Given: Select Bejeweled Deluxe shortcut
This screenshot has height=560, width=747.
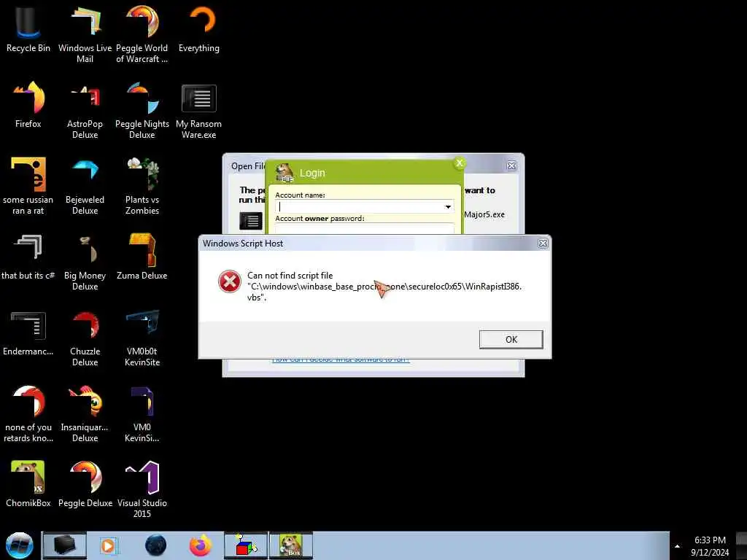Looking at the screenshot, I should click(85, 186).
